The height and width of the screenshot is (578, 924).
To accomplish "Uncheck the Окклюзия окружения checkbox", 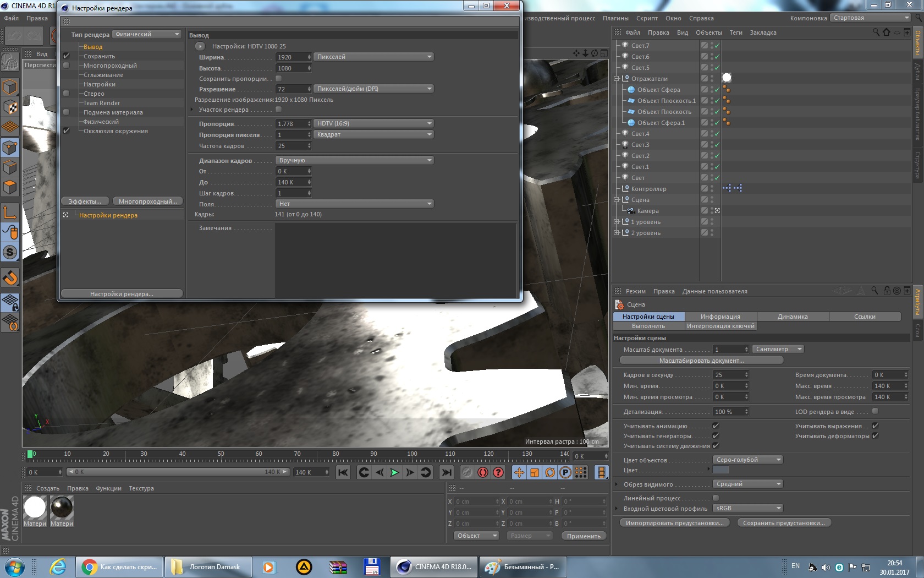I will click(67, 131).
